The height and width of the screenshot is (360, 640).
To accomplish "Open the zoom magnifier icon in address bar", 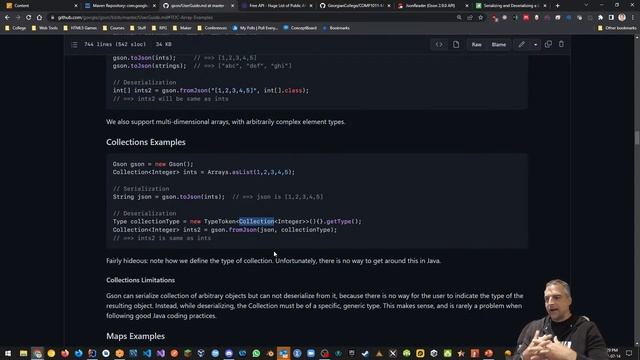I will (459, 18).
